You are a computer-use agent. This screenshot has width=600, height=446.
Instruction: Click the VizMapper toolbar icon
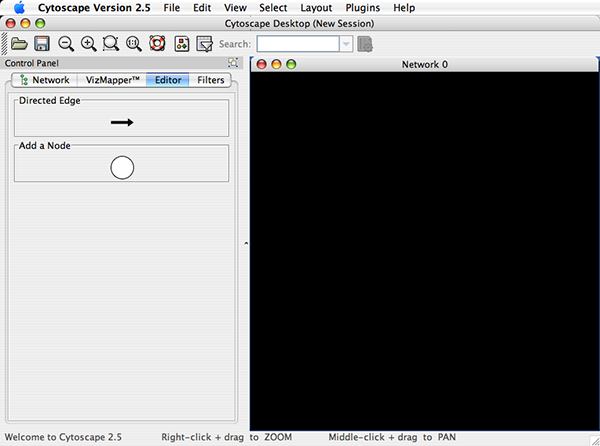[x=182, y=44]
